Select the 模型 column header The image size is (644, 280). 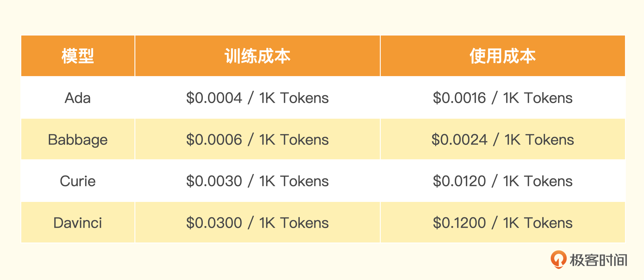78,56
